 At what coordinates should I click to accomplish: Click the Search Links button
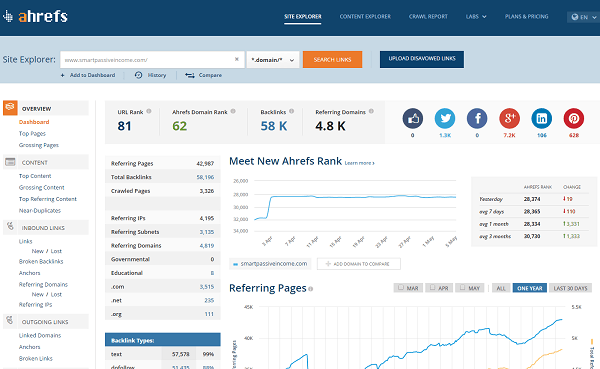tap(332, 60)
